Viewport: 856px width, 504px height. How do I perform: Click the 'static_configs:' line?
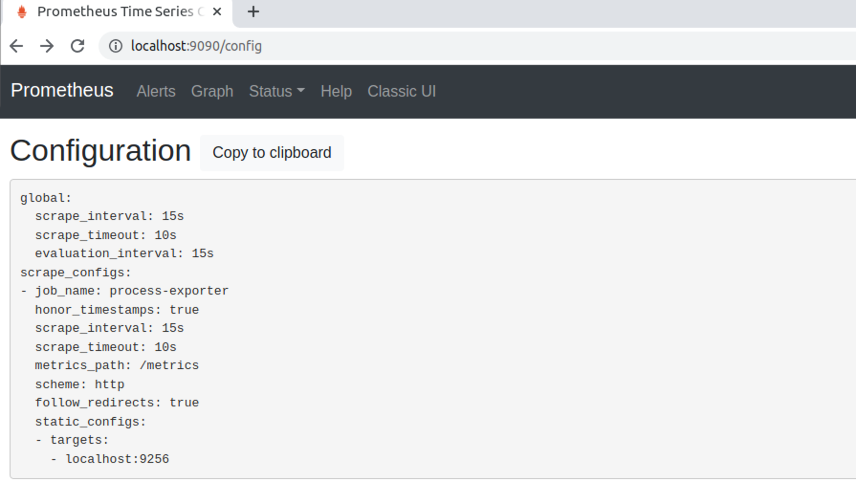pos(90,422)
